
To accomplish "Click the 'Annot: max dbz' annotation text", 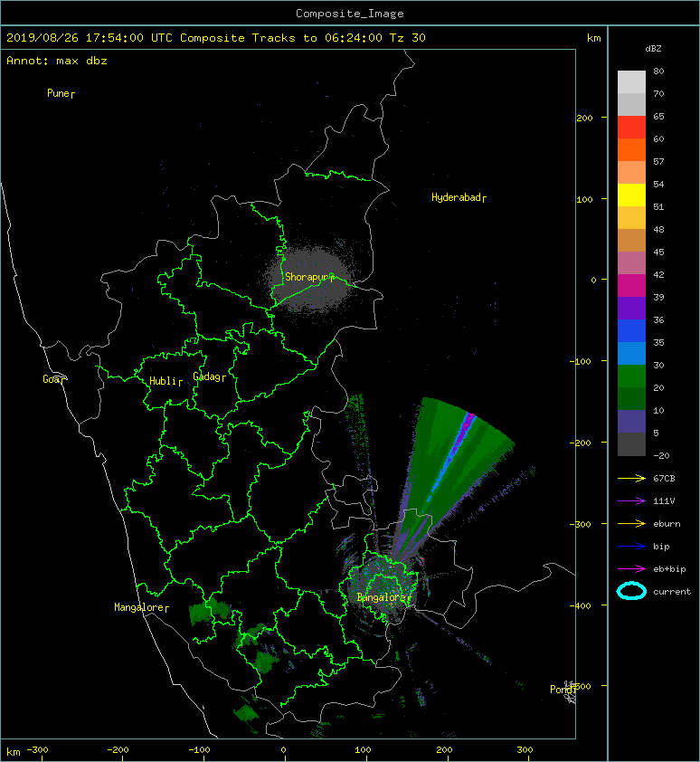I will click(57, 61).
